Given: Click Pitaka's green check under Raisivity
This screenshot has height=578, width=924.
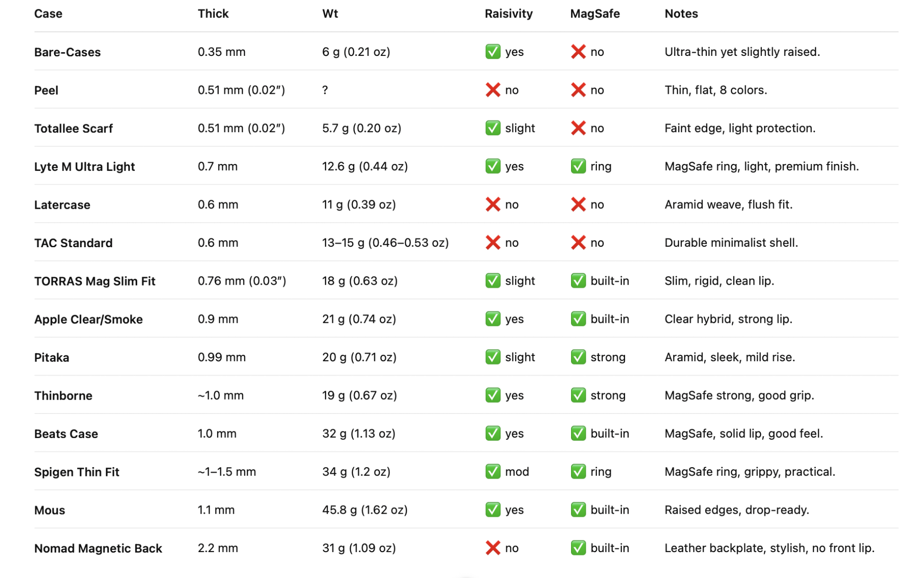Looking at the screenshot, I should [x=492, y=357].
